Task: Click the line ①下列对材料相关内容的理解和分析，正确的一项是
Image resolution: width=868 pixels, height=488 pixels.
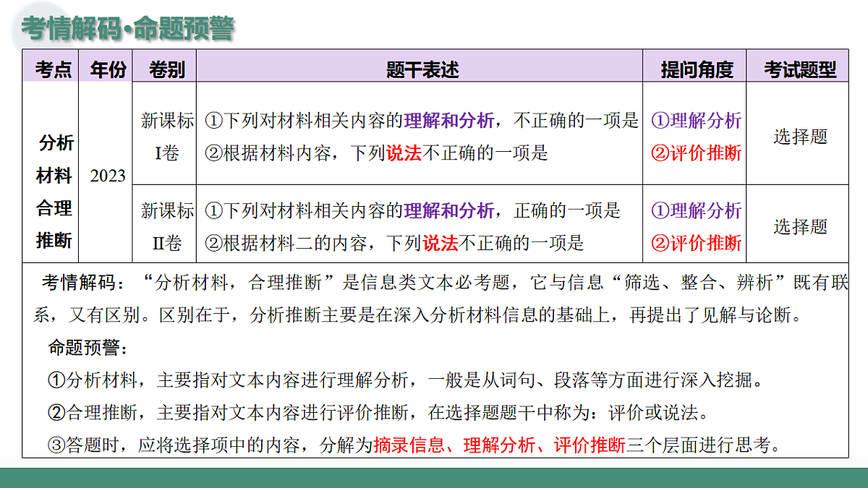Action: point(412,210)
